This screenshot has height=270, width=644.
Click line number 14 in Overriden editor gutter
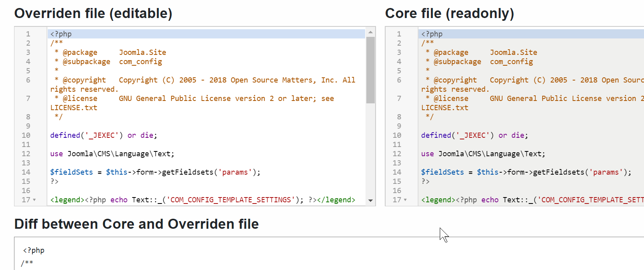coord(26,172)
